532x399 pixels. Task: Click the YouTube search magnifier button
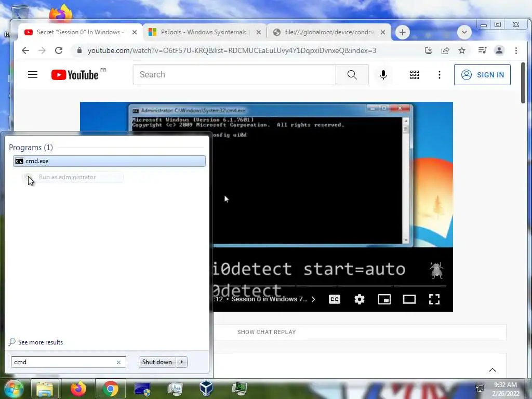tap(352, 75)
